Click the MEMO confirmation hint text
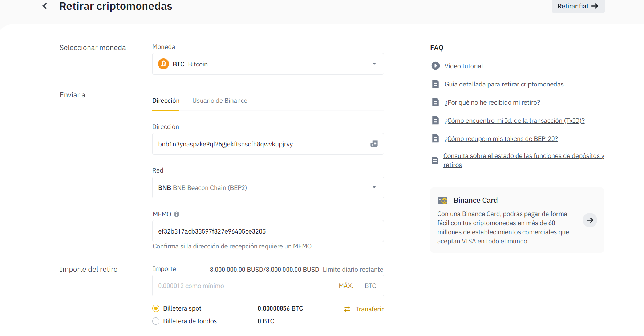644x336 pixels. click(x=232, y=246)
